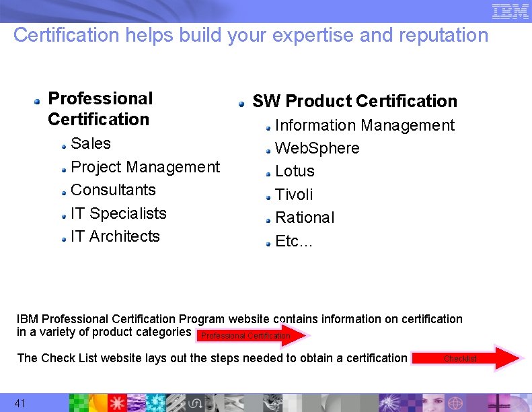Select the slide title about certification expertise

tap(251, 35)
